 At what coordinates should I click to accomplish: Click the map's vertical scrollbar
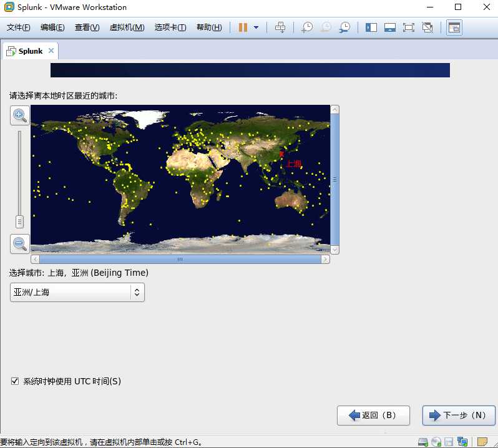point(334,180)
